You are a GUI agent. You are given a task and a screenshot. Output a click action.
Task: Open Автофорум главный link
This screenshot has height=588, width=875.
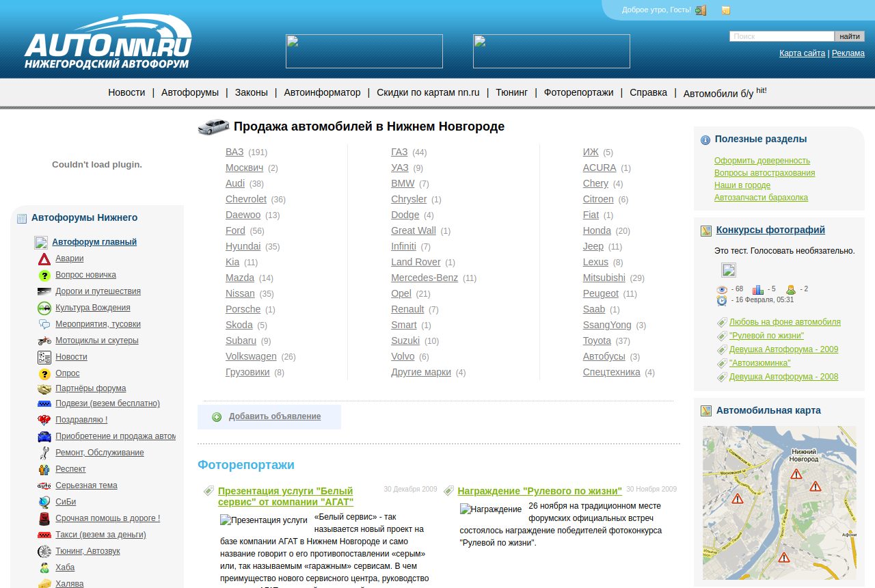tap(94, 242)
